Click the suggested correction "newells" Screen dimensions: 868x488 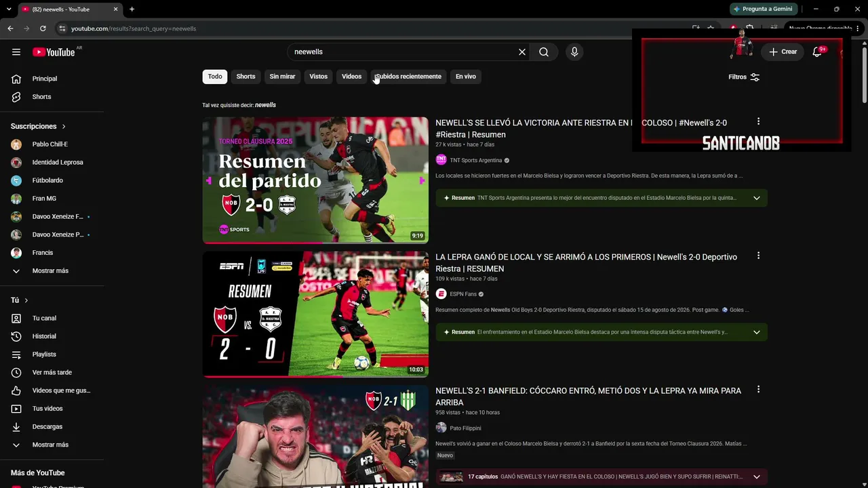(x=265, y=105)
